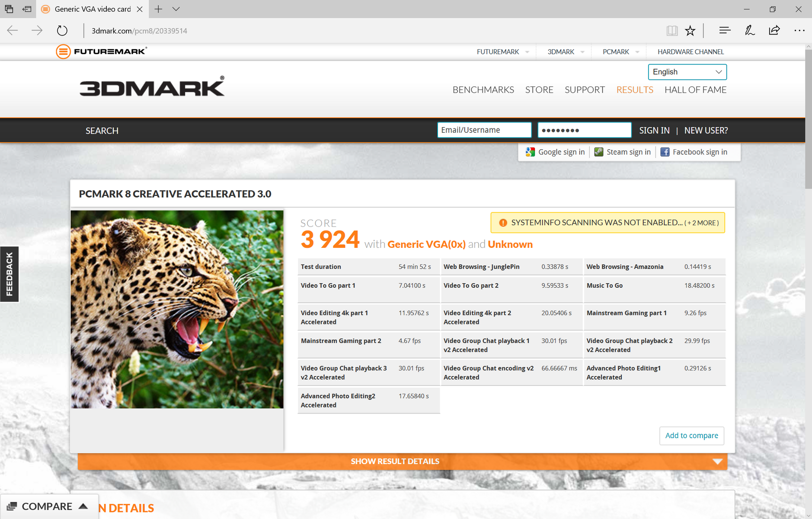Expand Show Result Details arrow
The height and width of the screenshot is (519, 812).
717,461
